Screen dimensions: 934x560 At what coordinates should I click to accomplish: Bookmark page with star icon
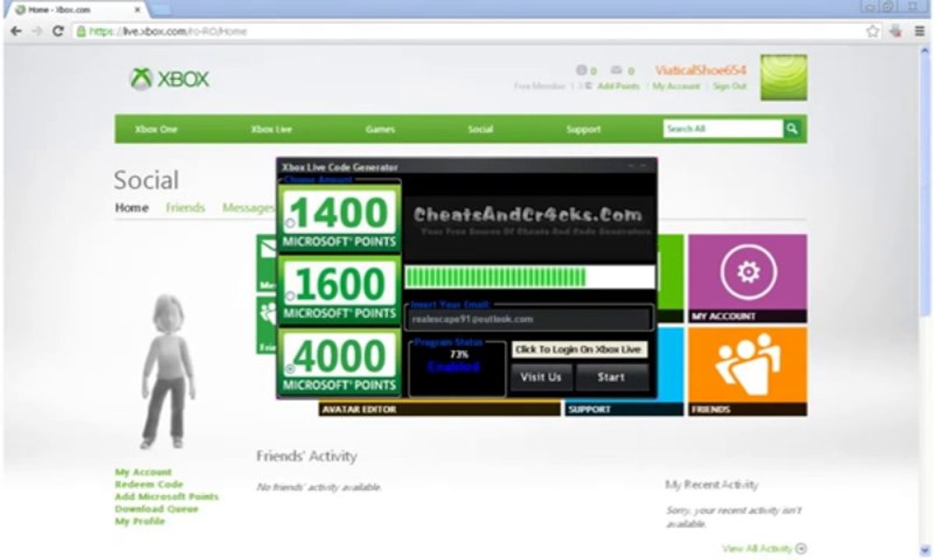[873, 31]
